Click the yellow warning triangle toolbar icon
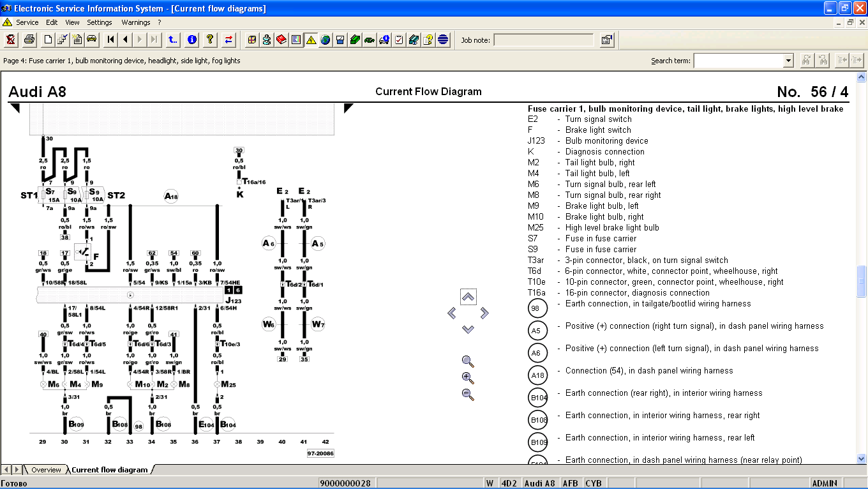868x489 pixels. (x=311, y=40)
